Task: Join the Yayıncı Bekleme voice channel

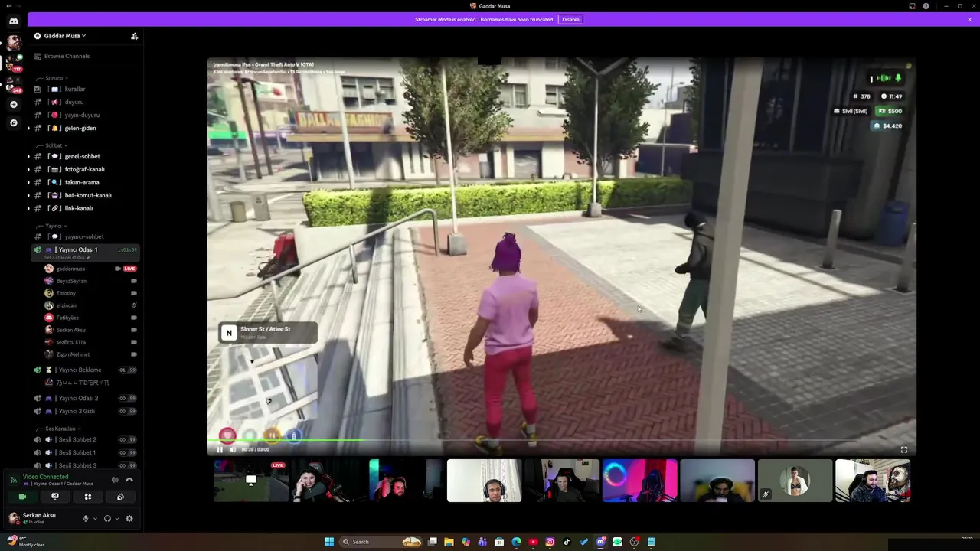Action: tap(84, 370)
